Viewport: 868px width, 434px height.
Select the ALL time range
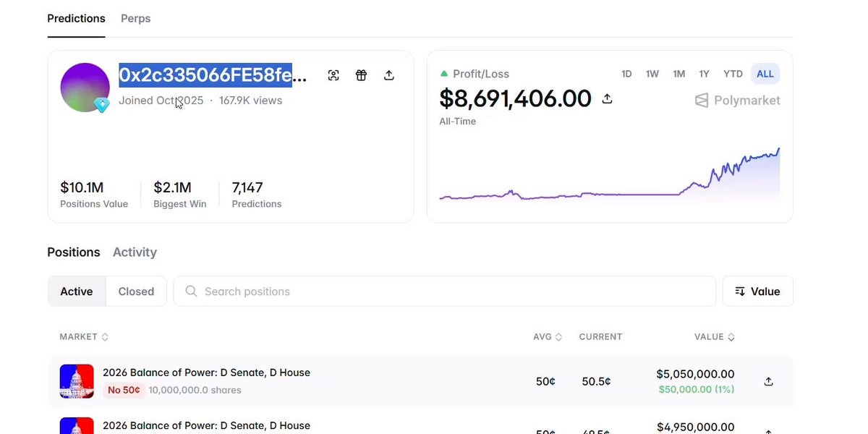(x=765, y=74)
